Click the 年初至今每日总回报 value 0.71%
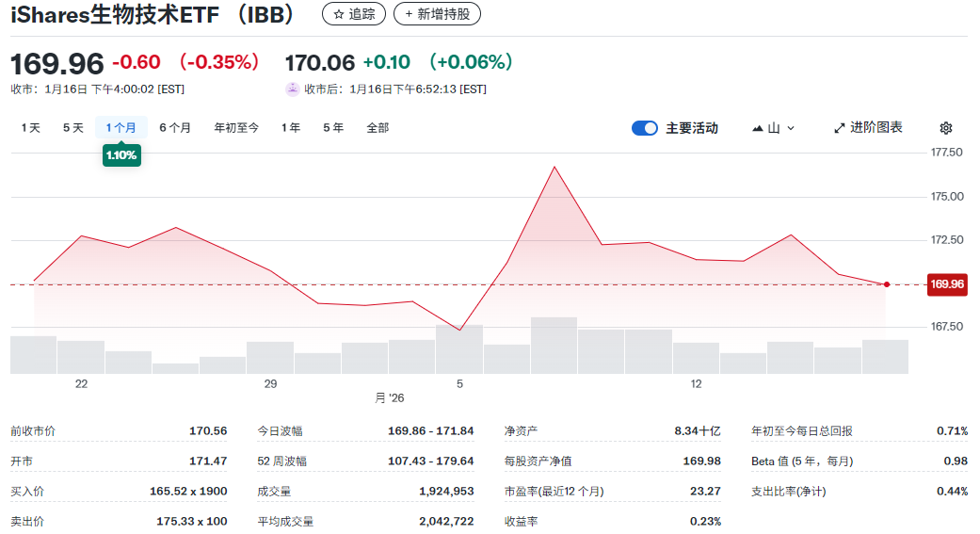The width and height of the screenshot is (980, 534). pos(952,430)
